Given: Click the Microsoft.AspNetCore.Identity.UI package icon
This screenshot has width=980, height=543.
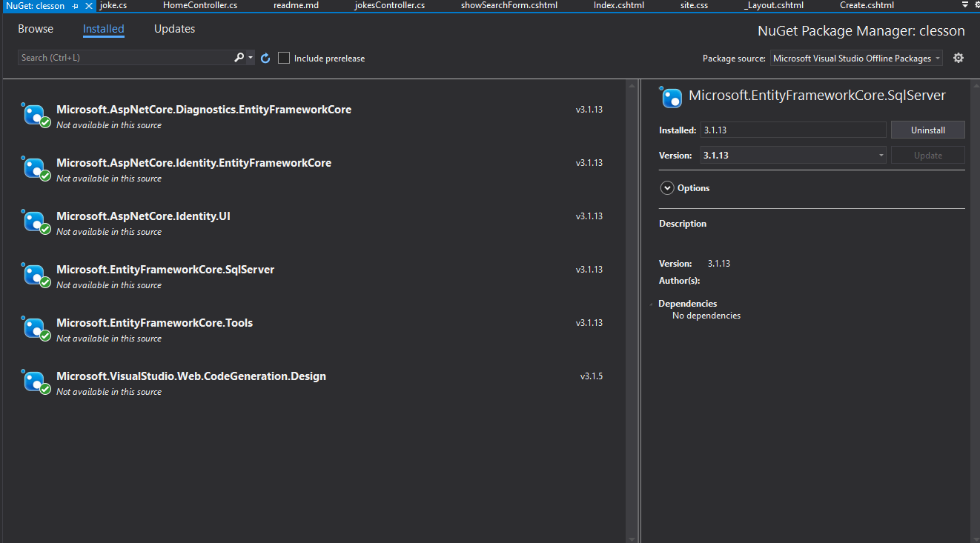Looking at the screenshot, I should pyautogui.click(x=36, y=221).
